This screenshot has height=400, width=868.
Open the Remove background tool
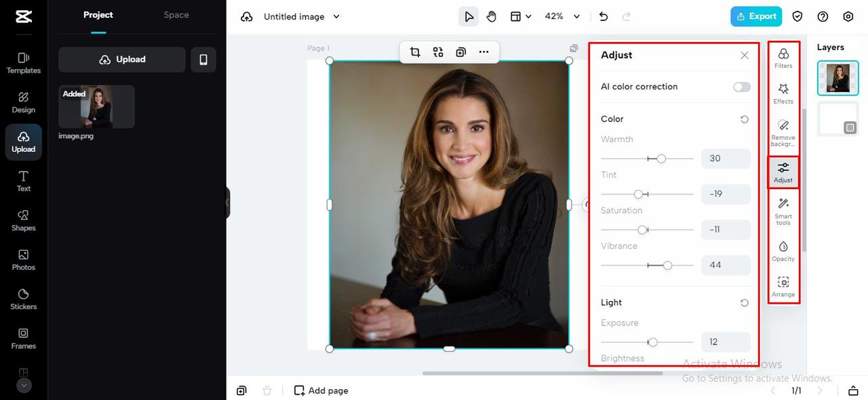pos(783,133)
